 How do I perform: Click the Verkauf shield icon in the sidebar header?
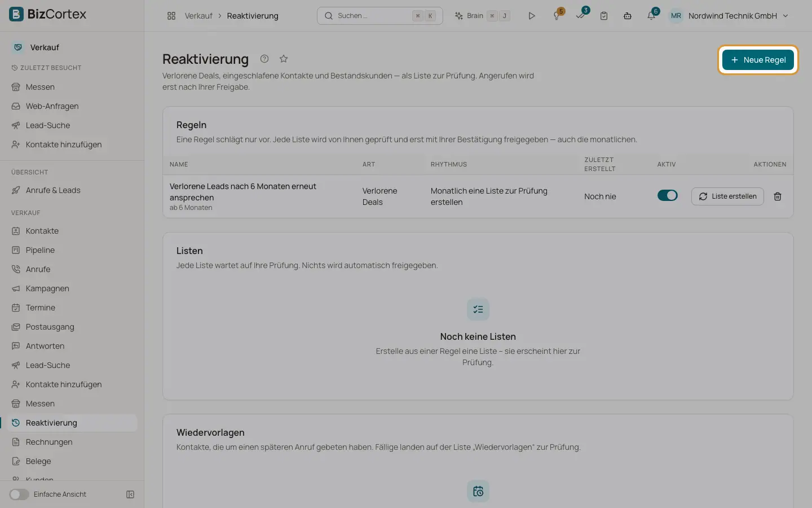[18, 47]
